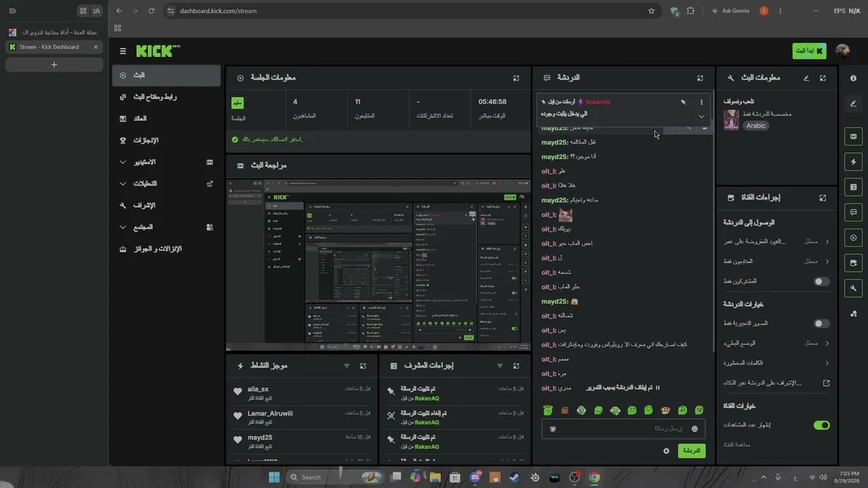Click the stream preview thumbnail

(378, 265)
